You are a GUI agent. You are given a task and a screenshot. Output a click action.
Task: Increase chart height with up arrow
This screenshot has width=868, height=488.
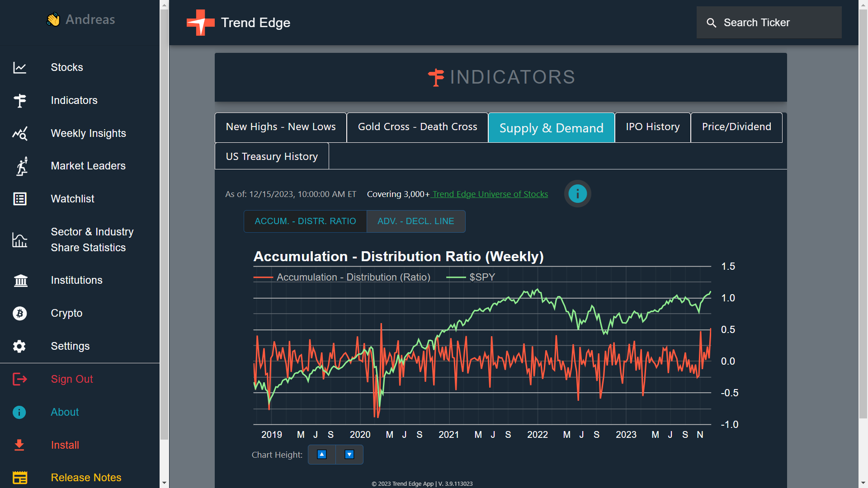322,455
